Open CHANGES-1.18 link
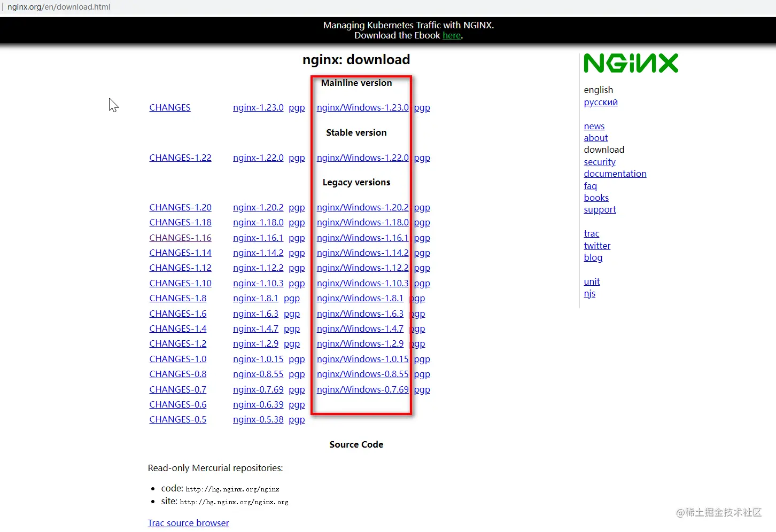Screen dimensions: 776x532 pos(180,222)
